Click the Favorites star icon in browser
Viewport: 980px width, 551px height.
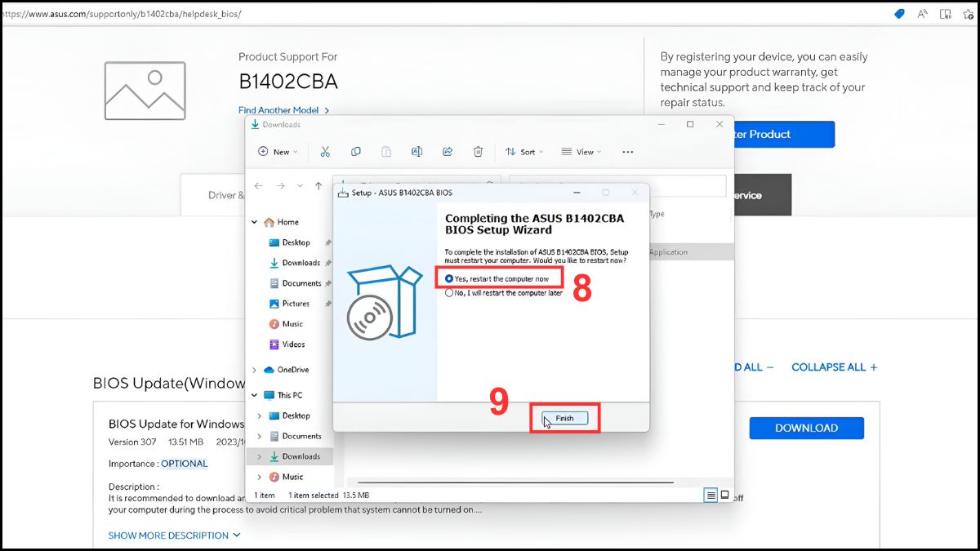[x=968, y=14]
